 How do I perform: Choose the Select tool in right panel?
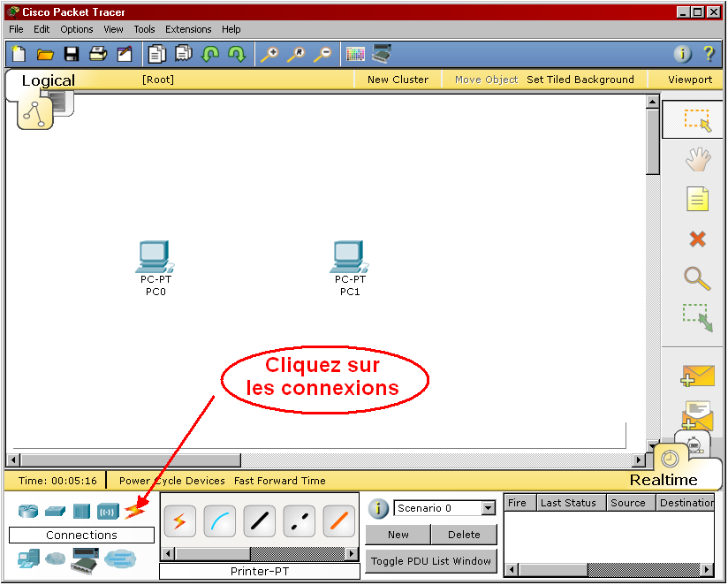pos(697,120)
